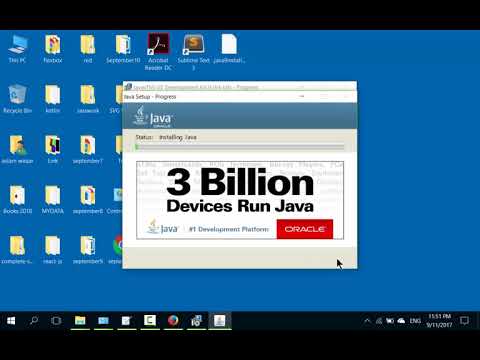Open ENG language indicator in tray
The image size is (480, 360).
[415, 321]
